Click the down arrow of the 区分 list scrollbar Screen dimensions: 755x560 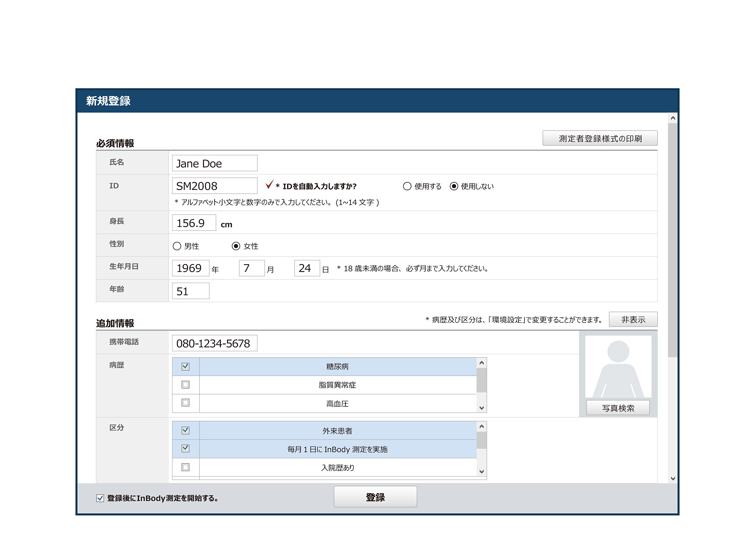point(481,472)
